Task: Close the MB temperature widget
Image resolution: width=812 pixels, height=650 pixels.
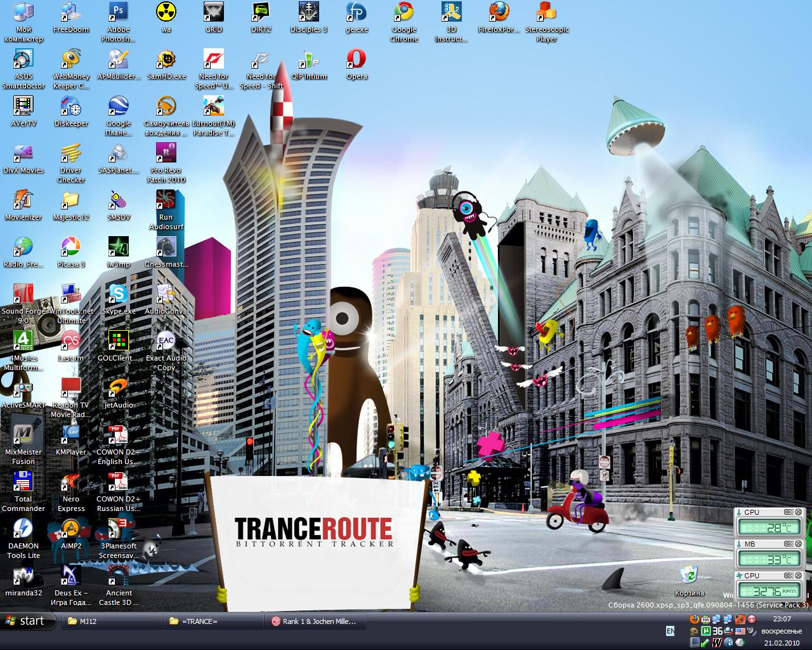Action: click(799, 544)
